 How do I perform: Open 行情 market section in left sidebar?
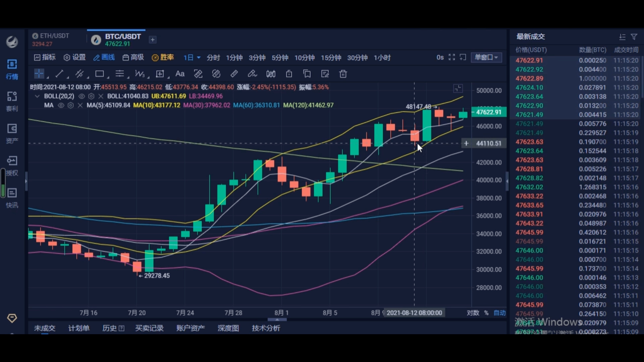coord(12,70)
